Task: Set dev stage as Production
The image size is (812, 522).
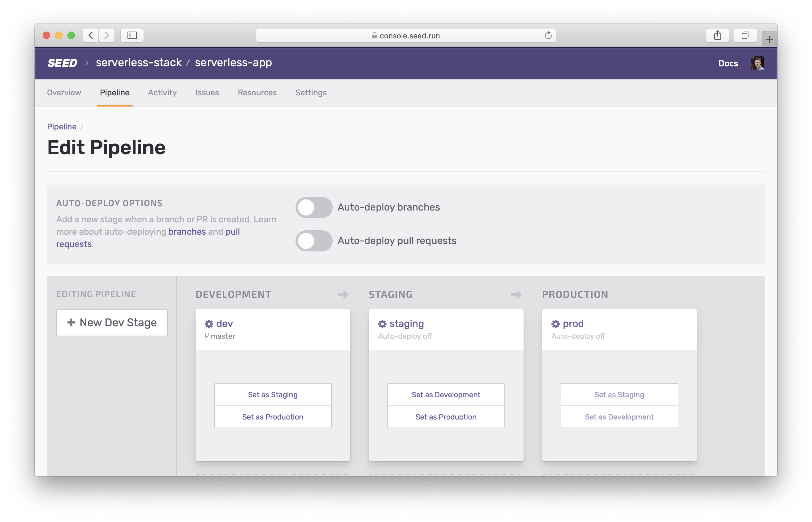Action: (273, 417)
